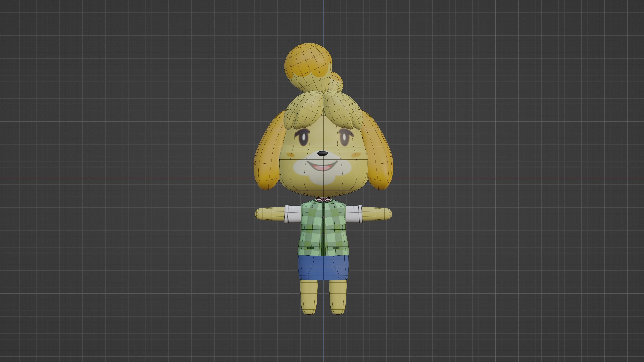This screenshot has height=362, width=644.
Task: Select the character's black nose
Action: coord(323,153)
